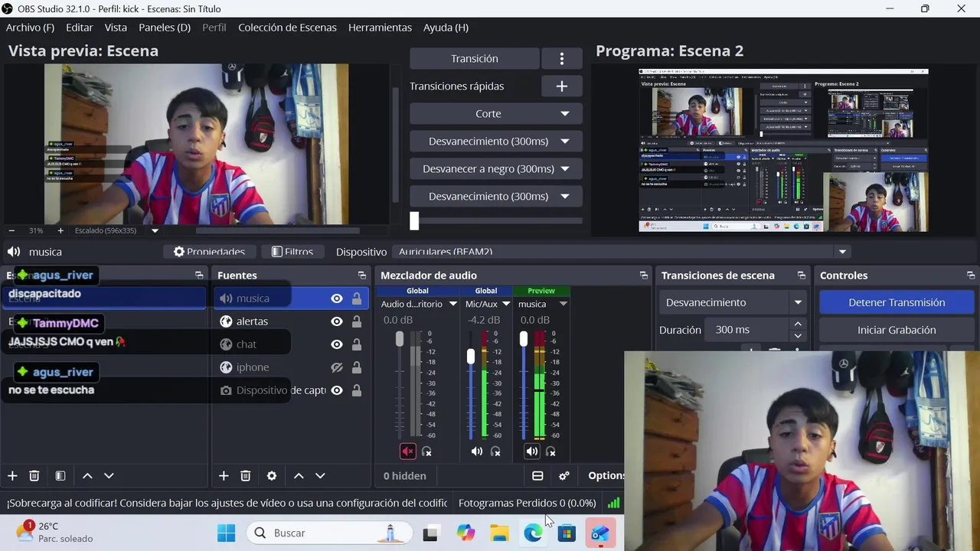Open advanced audio properties gears icon
The width and height of the screenshot is (980, 551).
[564, 476]
